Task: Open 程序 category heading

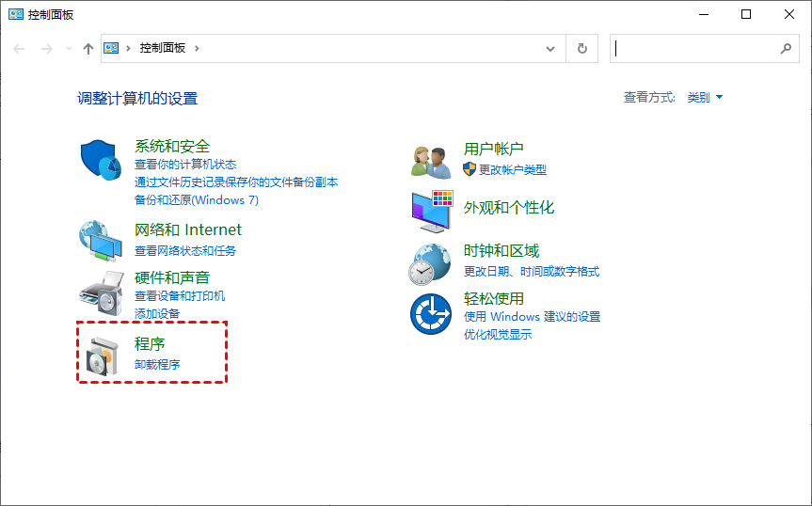Action: pos(150,344)
